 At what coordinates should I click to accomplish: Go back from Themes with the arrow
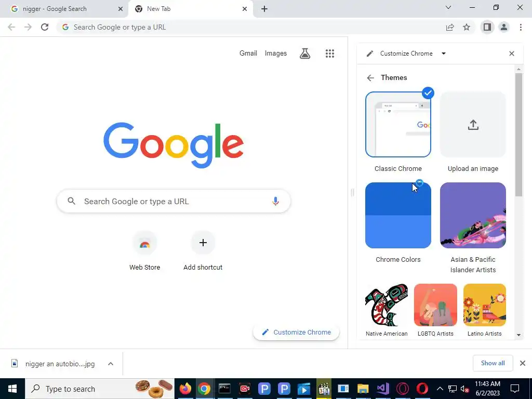click(x=370, y=78)
